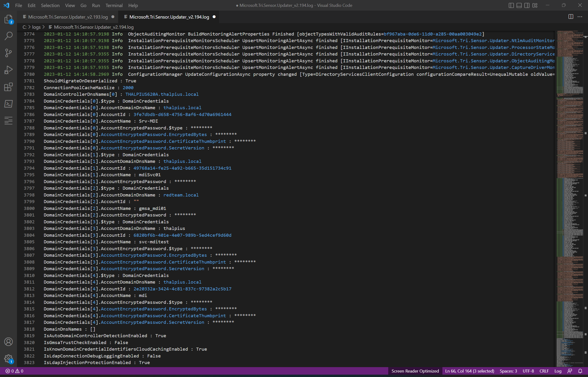Toggle the Primary Side Bar layout button

[x=511, y=5]
